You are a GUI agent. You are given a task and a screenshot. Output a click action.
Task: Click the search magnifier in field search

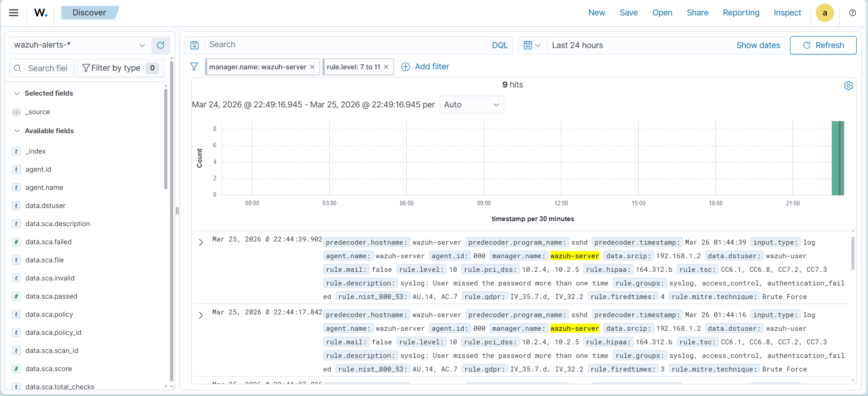coord(18,68)
